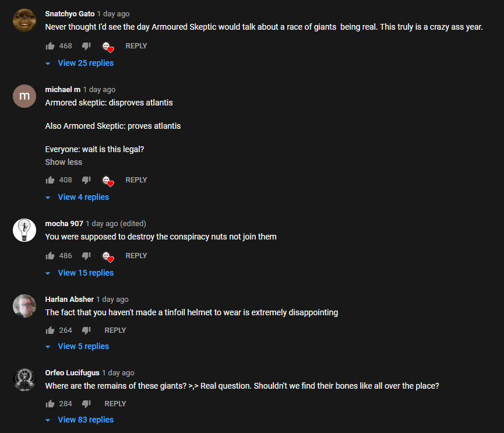The height and width of the screenshot is (433, 504).
Task: Open mocha 907 lightbulb avatar
Action: pos(24,230)
